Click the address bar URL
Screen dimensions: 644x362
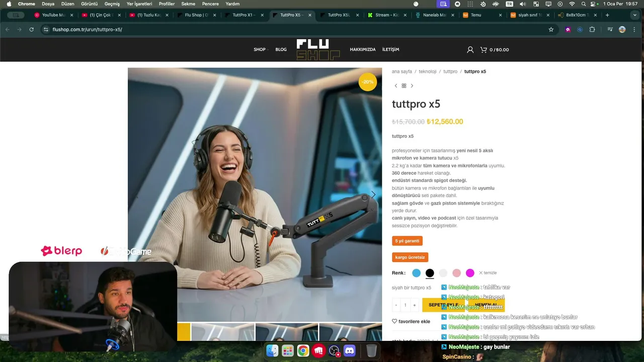tap(87, 30)
